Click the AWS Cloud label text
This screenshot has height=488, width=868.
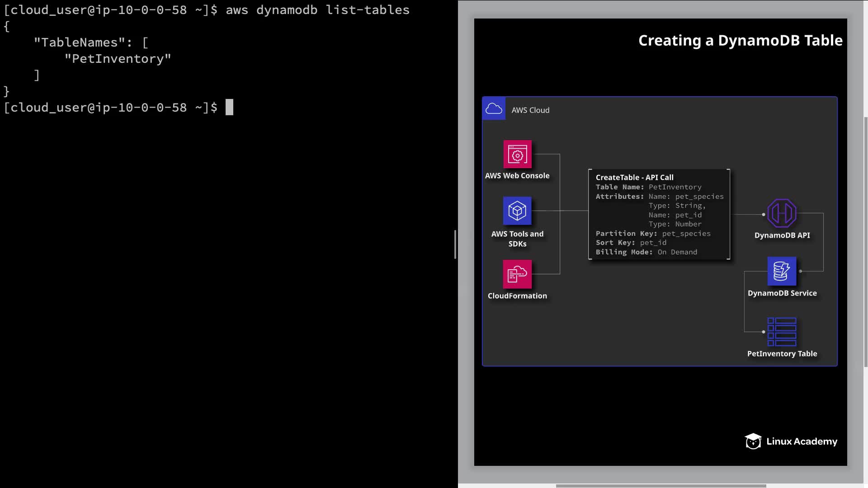point(530,110)
